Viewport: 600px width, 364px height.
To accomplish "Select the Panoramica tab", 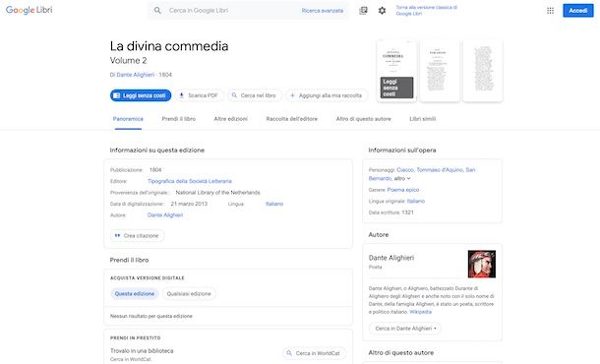I will click(x=128, y=119).
